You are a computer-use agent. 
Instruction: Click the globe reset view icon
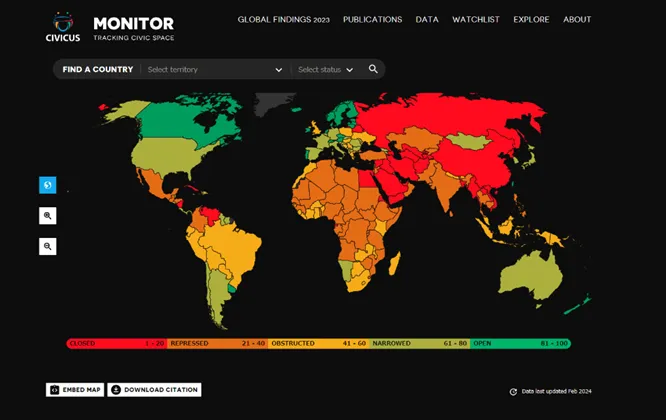pos(48,185)
